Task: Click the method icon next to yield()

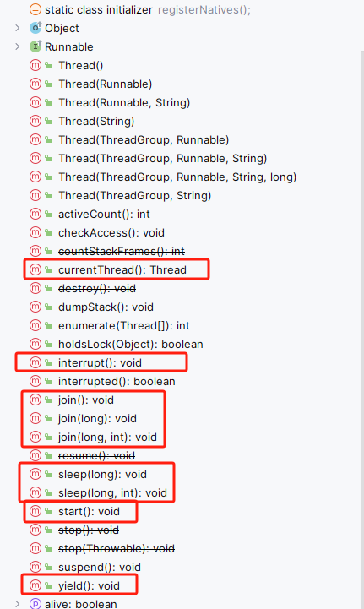Action: click(35, 585)
